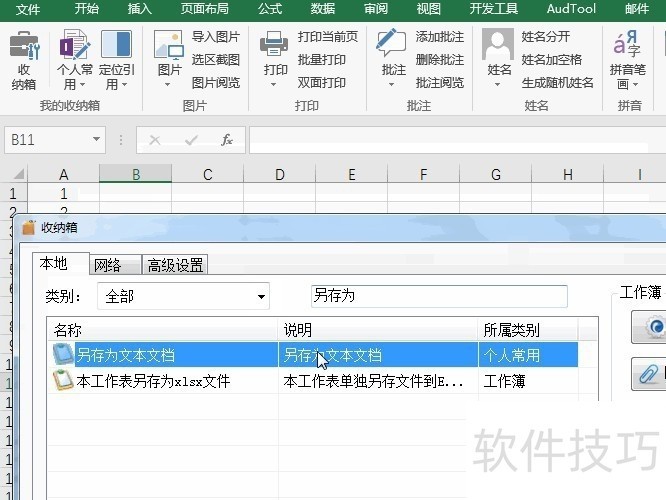Open the 图片 picture icon
This screenshot has height=500, width=666.
(x=169, y=45)
